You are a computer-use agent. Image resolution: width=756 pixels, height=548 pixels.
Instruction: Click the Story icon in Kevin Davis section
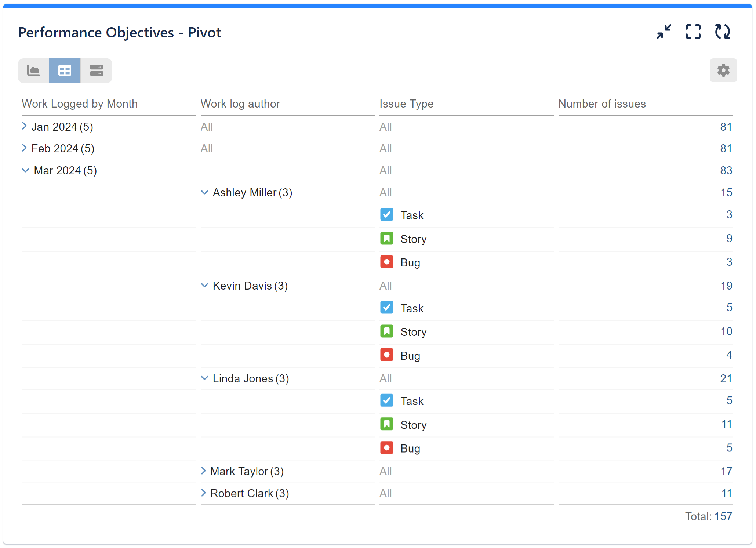[x=386, y=331]
